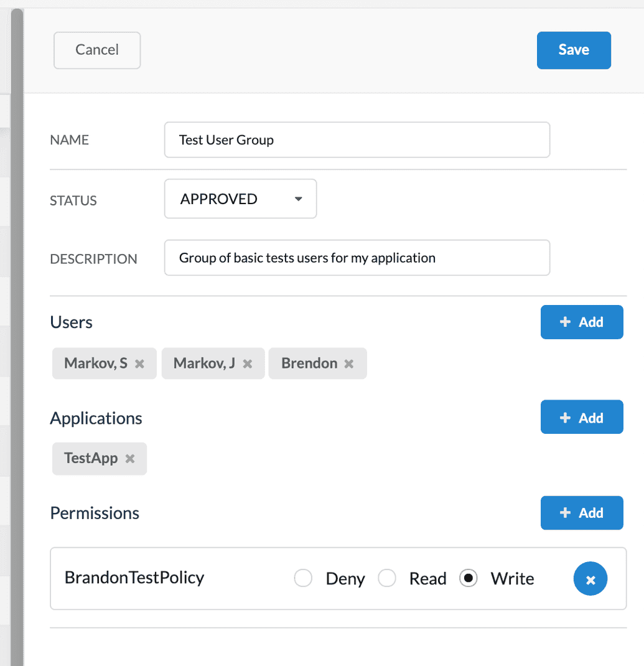Delete BrandonTestPolicy permission with round x button
The height and width of the screenshot is (666, 644).
point(590,579)
